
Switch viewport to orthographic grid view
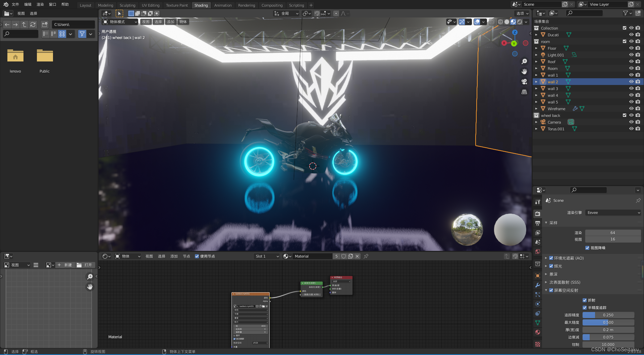tap(524, 92)
